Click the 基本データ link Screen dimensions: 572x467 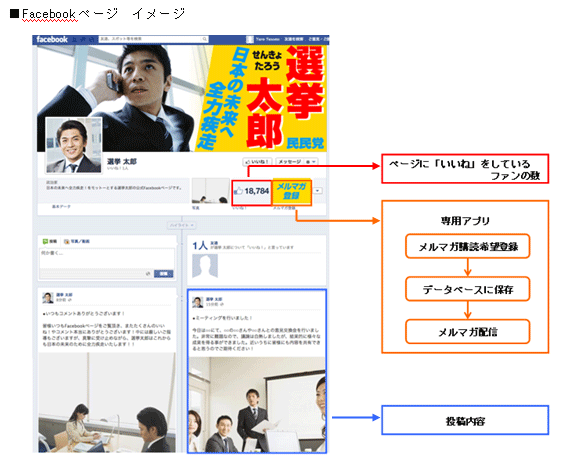[x=61, y=207]
